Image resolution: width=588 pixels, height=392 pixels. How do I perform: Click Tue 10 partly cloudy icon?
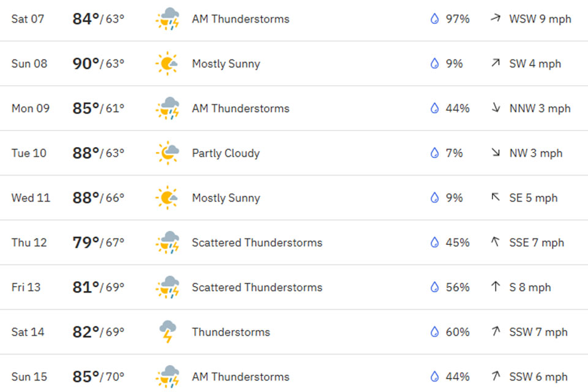coord(167,153)
